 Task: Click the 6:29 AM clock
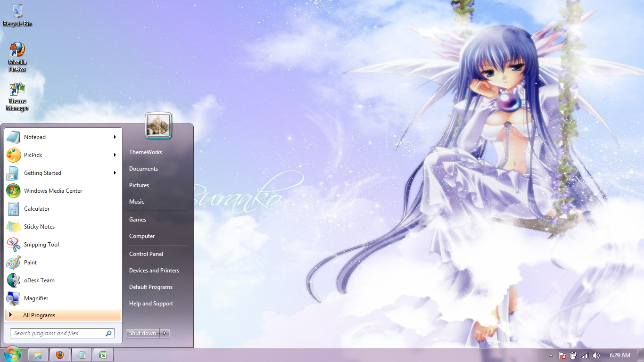(619, 355)
